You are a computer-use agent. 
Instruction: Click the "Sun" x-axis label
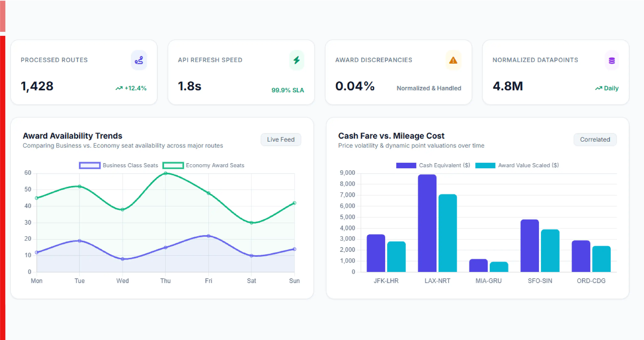294,281
